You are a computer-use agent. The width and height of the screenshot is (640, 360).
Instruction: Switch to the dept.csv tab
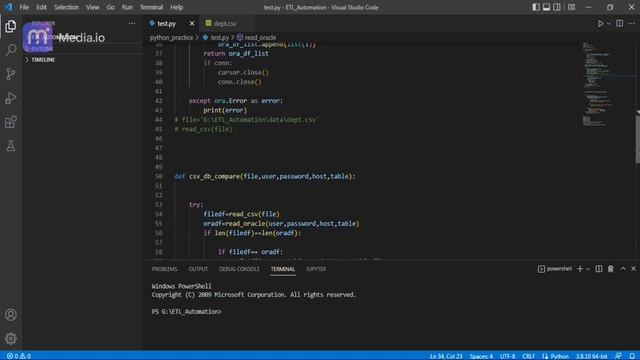(225, 24)
